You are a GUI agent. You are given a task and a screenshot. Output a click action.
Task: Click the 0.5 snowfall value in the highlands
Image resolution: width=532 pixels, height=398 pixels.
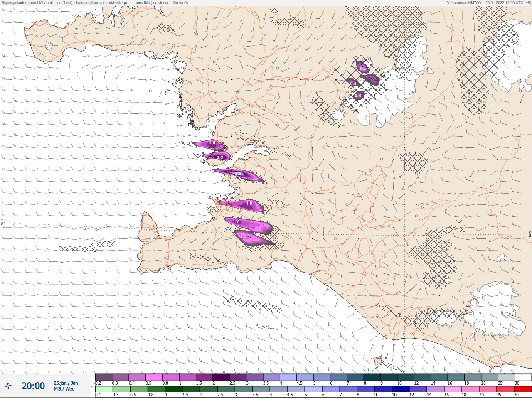click(363, 69)
